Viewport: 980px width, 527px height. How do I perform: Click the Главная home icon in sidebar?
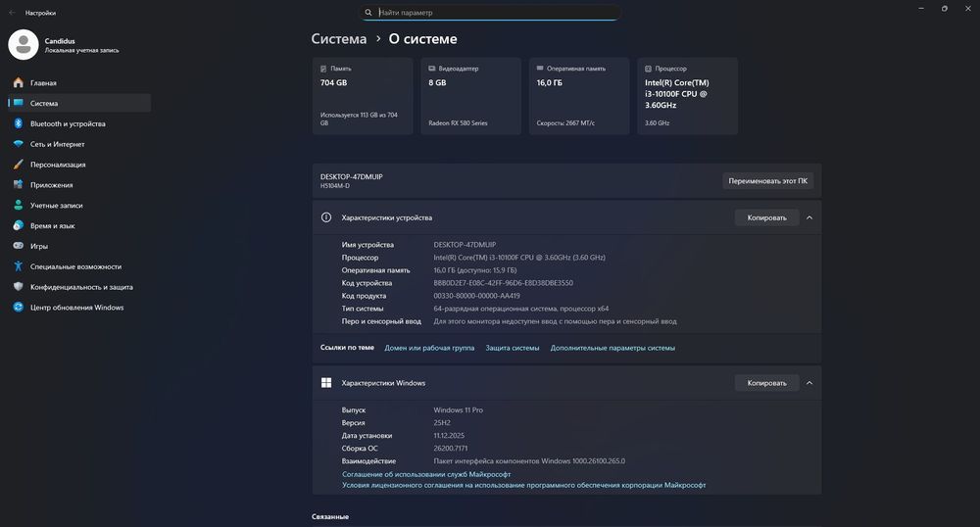tap(18, 83)
